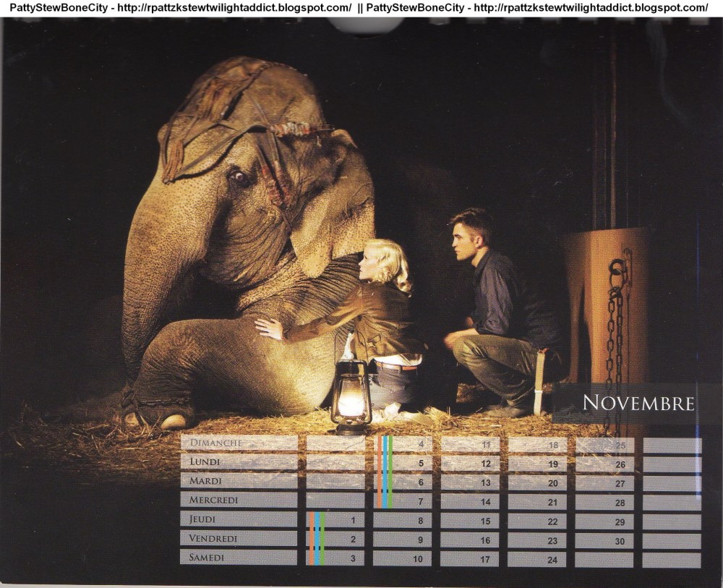This screenshot has width=723, height=588.
Task: Select date 5 in the calendar
Action: point(403,464)
